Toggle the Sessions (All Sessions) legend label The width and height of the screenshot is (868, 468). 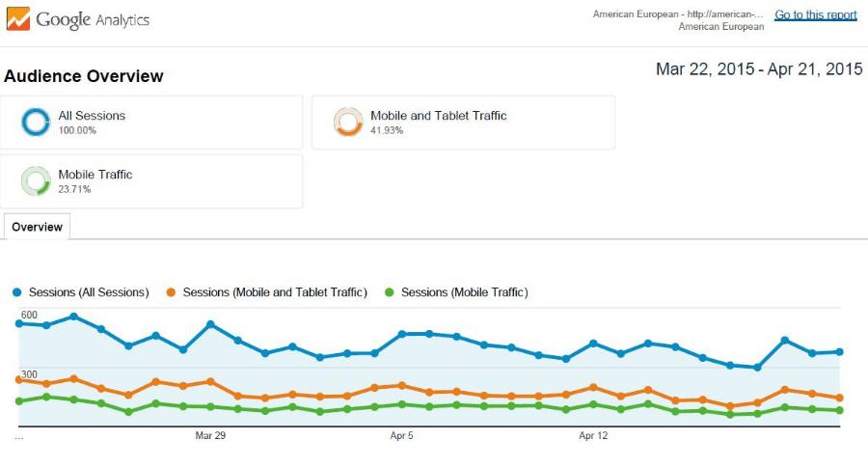(x=89, y=292)
